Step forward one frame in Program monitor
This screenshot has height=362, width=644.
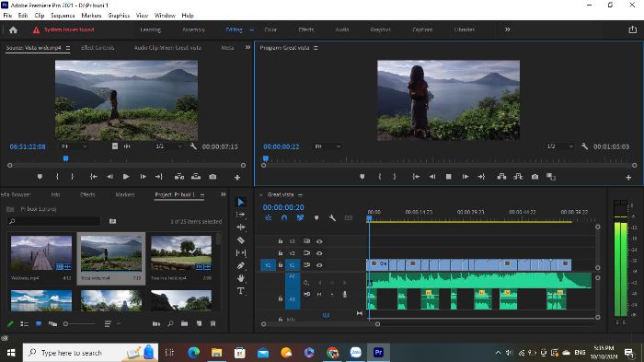click(465, 177)
